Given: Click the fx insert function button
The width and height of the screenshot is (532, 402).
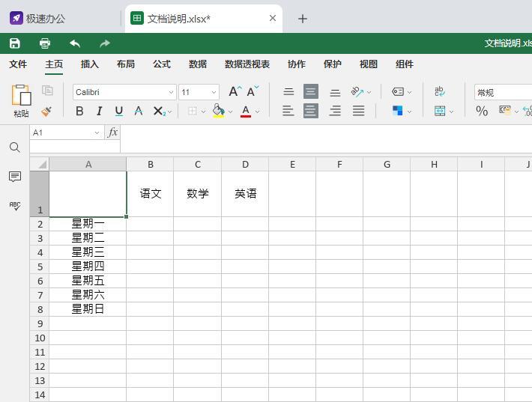Looking at the screenshot, I should pos(112,133).
